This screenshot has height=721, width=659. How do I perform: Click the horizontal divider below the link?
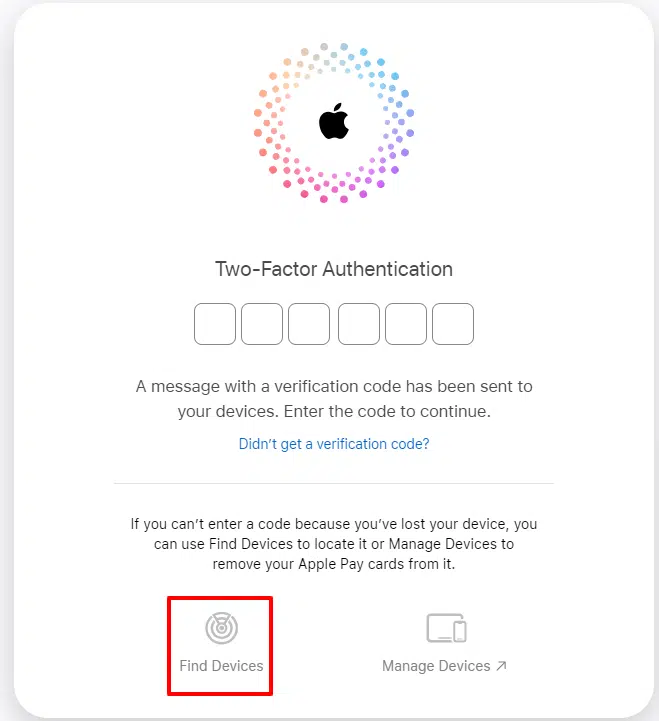point(334,483)
